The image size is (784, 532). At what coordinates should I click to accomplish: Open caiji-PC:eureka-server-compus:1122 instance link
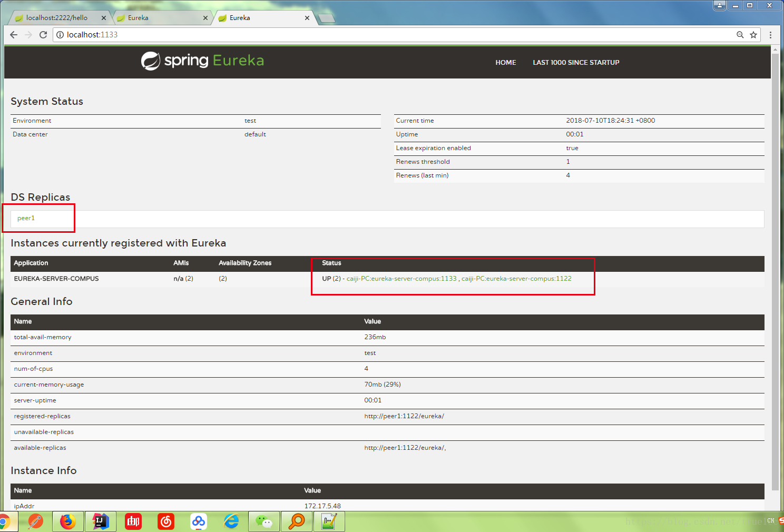pos(516,279)
